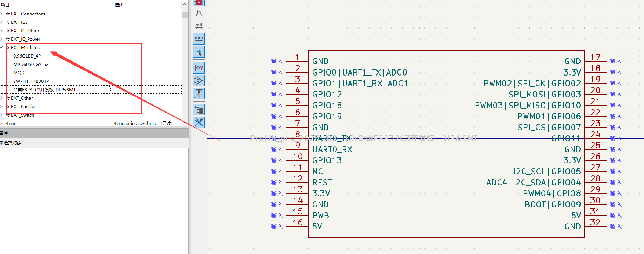Select millimeters as display unit
Image resolution: width=644 pixels, height=254 pixels.
[x=199, y=38]
